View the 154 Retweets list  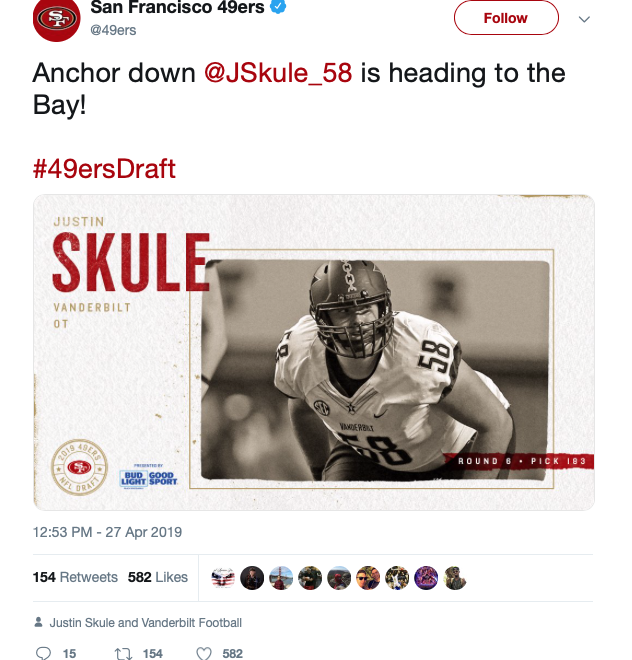click(75, 577)
